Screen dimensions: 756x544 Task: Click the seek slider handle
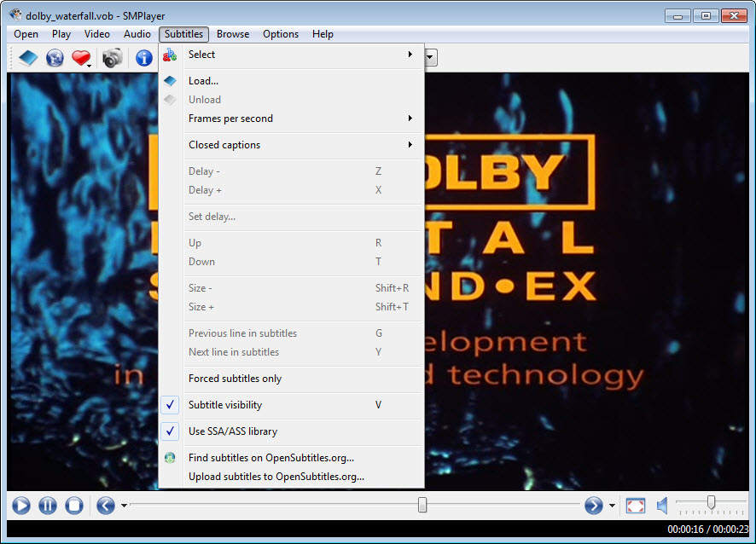click(x=422, y=505)
